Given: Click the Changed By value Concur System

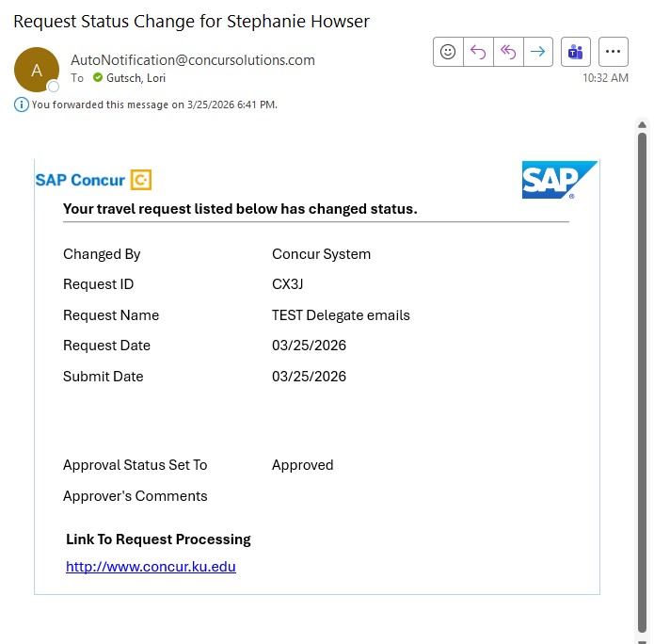Looking at the screenshot, I should (x=321, y=254).
